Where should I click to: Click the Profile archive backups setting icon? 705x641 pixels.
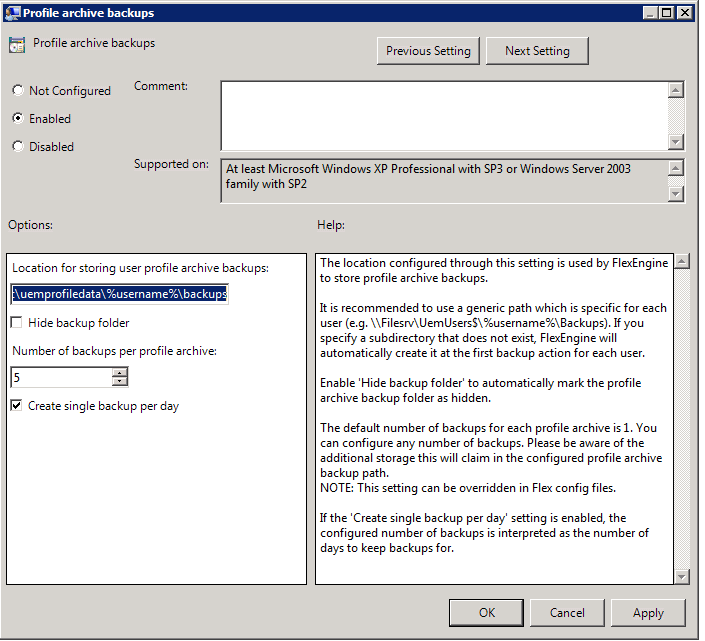tap(16, 45)
